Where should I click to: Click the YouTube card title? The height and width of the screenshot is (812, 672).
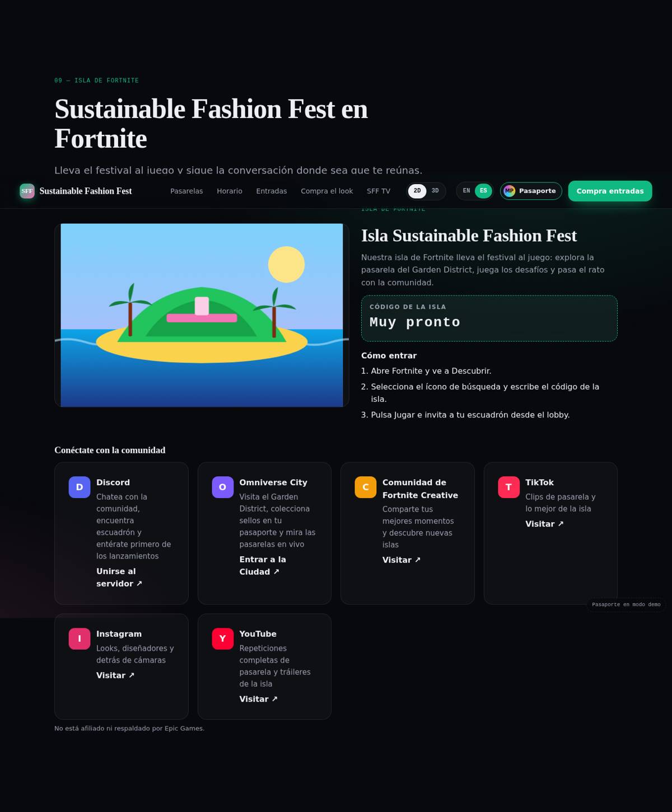click(x=258, y=634)
